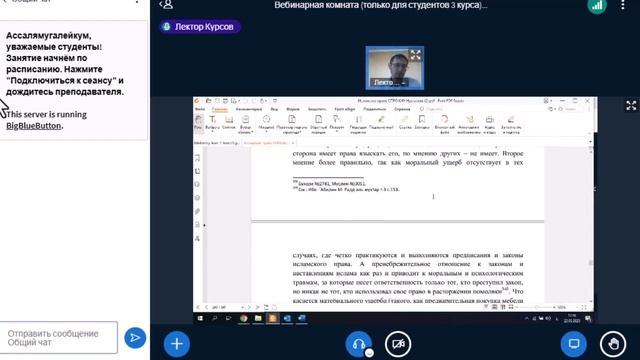Open the BigBlueButton options menu
Image resolution: width=640 pixels, height=360 pixels.
623,5
